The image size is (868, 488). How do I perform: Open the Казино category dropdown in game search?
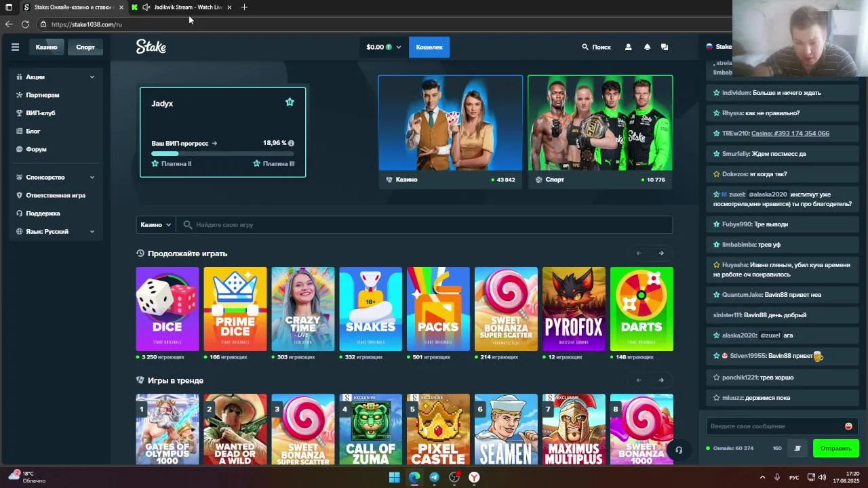coord(156,224)
